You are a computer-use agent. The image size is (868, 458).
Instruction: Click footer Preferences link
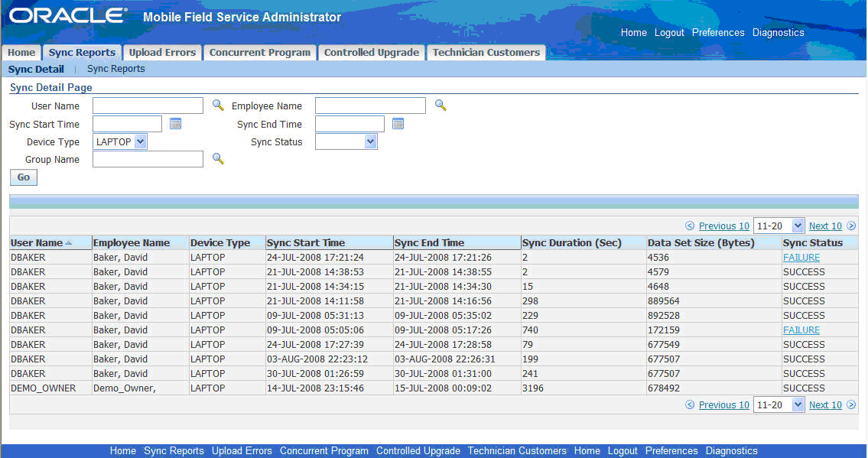[671, 450]
